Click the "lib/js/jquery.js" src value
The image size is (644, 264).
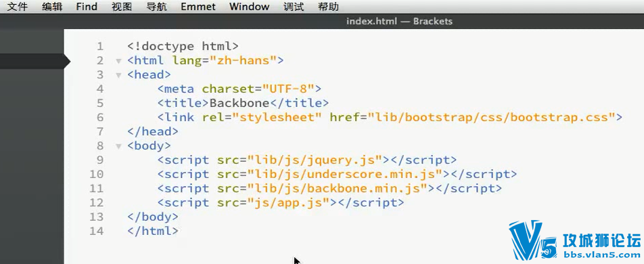coord(315,160)
